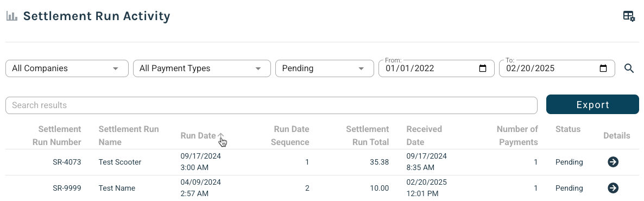
Task: Click the Export button
Action: (x=592, y=104)
